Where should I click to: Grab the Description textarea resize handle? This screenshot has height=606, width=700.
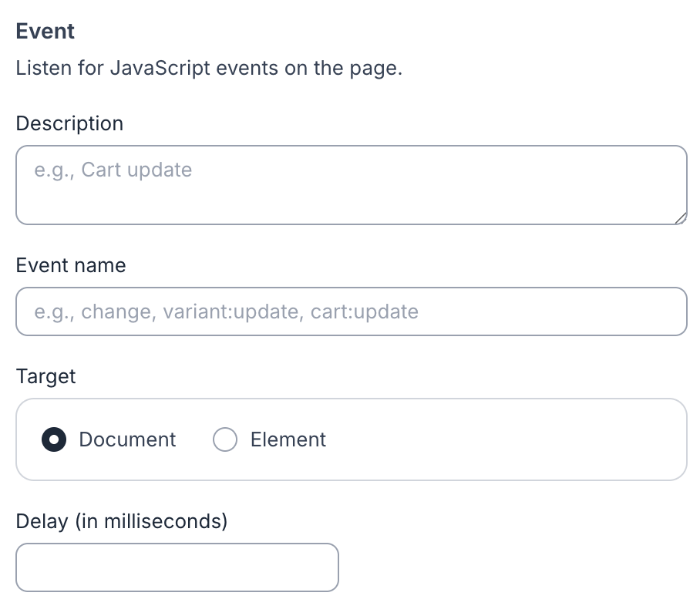pos(680,218)
